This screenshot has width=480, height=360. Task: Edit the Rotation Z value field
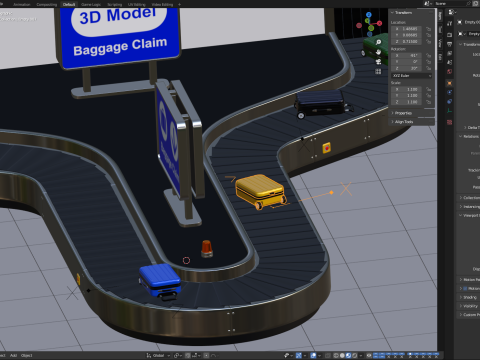coord(407,68)
